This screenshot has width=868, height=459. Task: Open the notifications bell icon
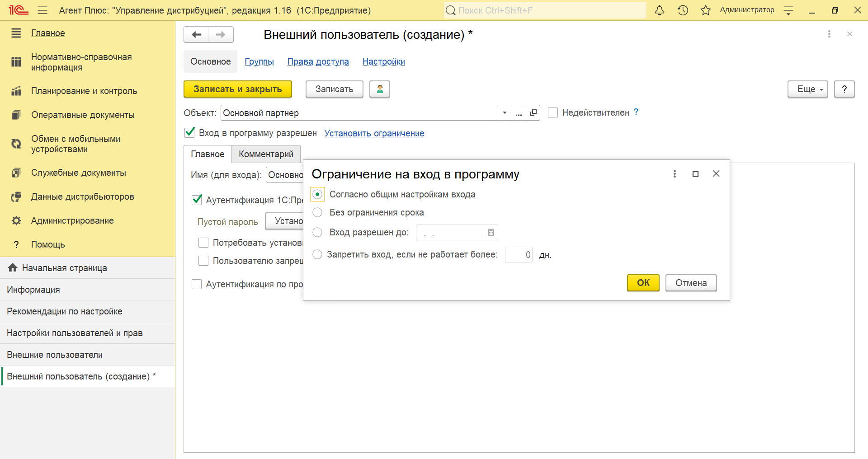click(660, 10)
